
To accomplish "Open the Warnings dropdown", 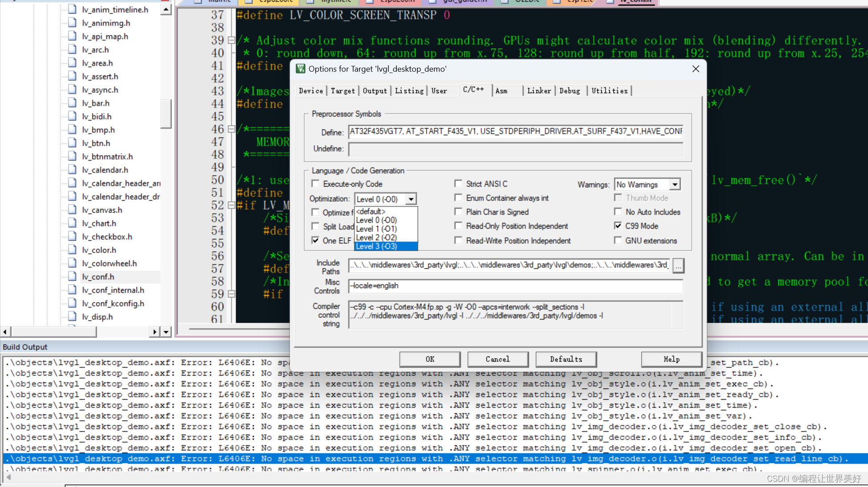I will coord(676,184).
